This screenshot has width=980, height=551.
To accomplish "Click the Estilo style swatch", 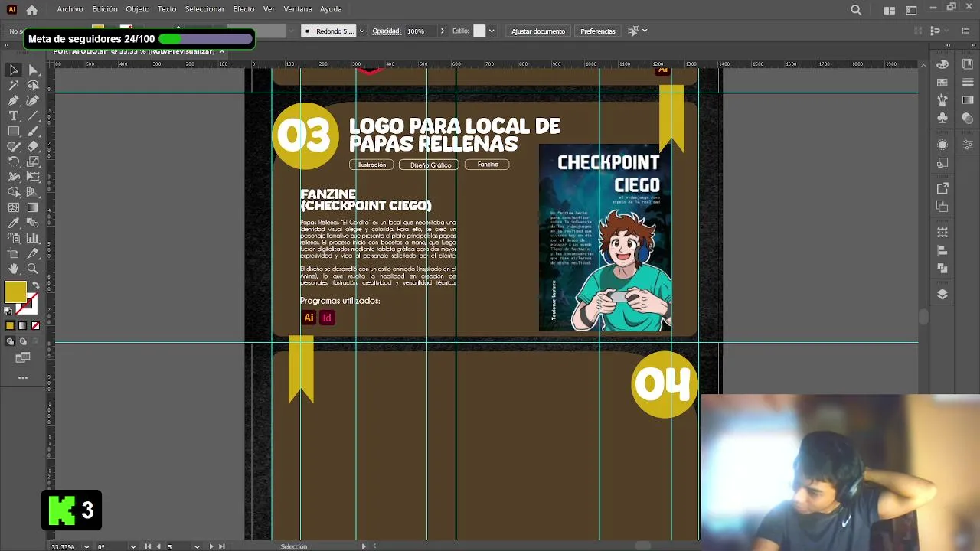I will click(x=479, y=31).
